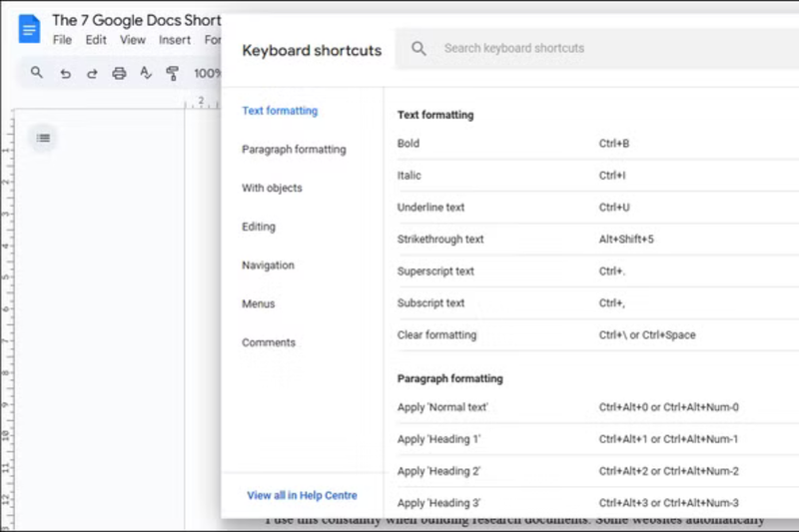This screenshot has width=799, height=532.
Task: Click the Undo arrow icon
Action: (65, 73)
